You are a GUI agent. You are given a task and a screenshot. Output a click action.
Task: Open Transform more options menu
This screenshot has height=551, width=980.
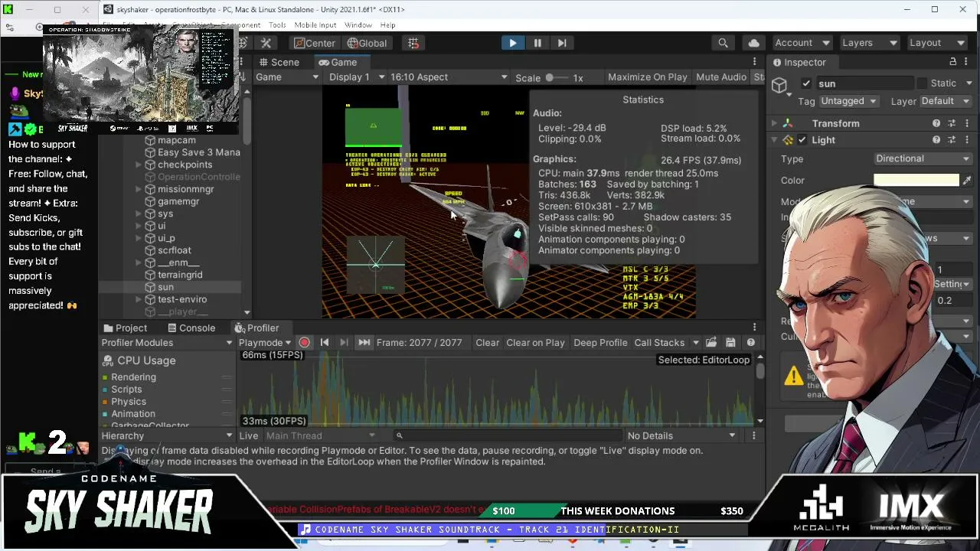967,123
